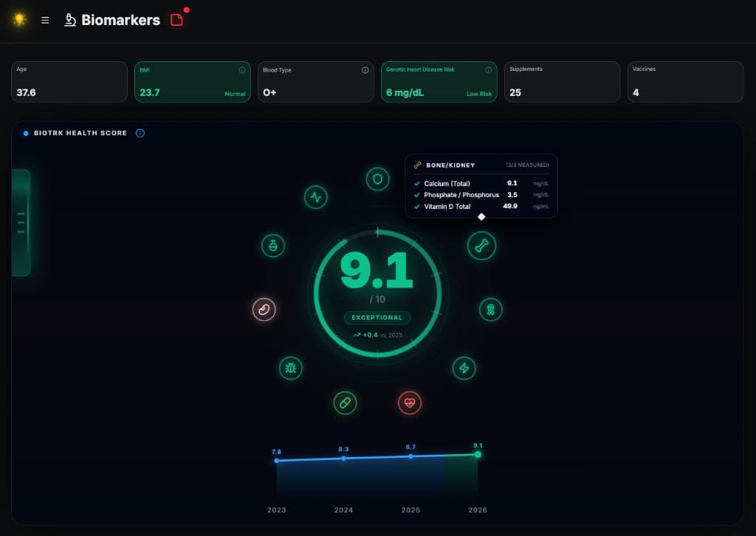Open the Bone/Kidney bone icon
This screenshot has height=536, width=756.
481,246
